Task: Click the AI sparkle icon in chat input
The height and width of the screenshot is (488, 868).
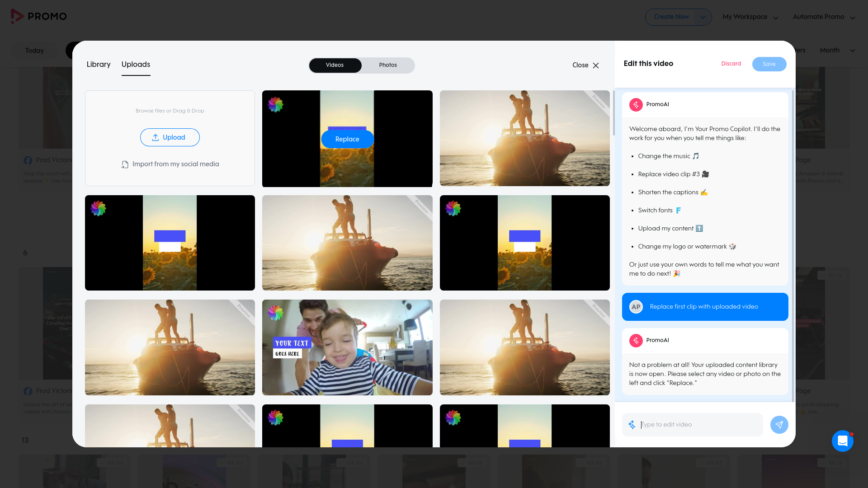Action: click(632, 425)
